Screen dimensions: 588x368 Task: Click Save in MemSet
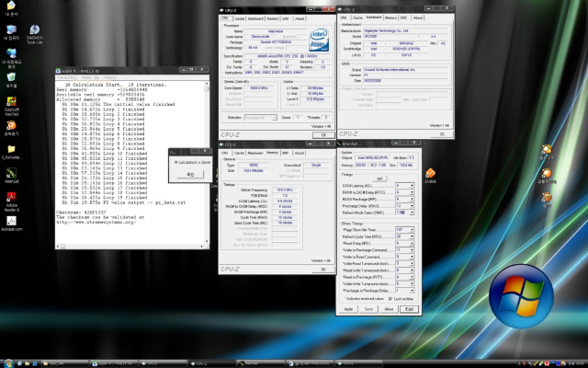click(x=368, y=309)
